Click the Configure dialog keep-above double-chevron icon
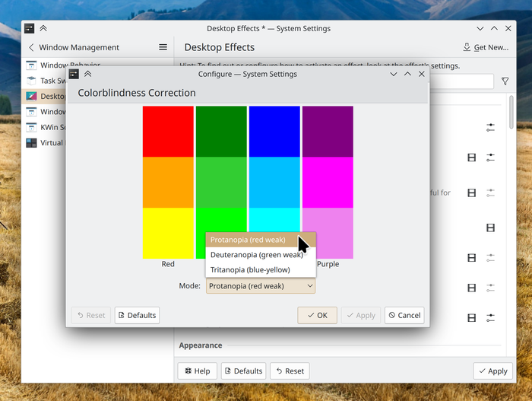 88,75
